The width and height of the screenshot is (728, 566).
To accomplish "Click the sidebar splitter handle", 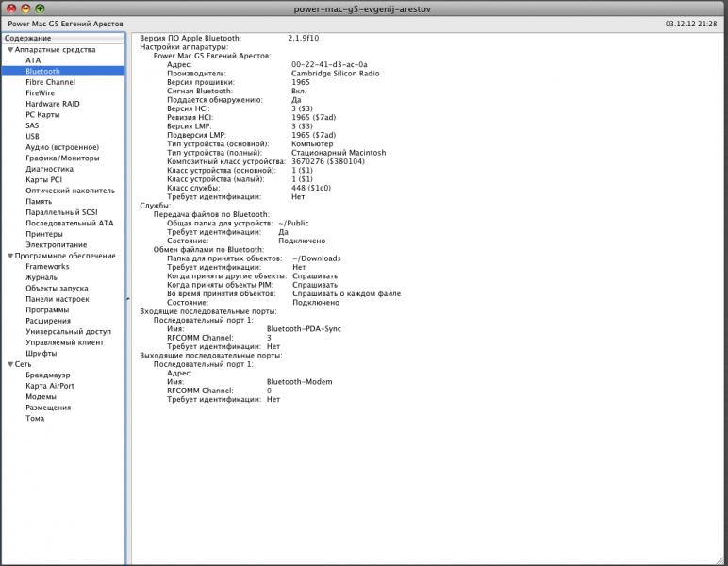I will pos(128,299).
